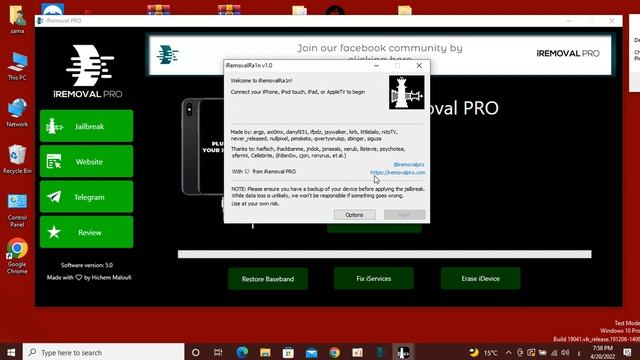Open the Review button in the sidebar
640x360 pixels.
point(87,232)
